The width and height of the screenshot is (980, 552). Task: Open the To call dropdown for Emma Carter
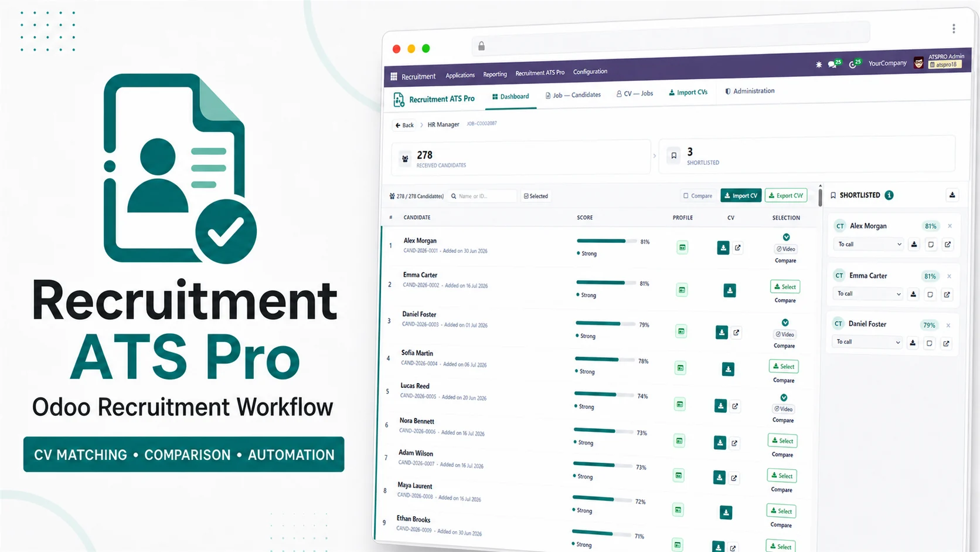(868, 293)
